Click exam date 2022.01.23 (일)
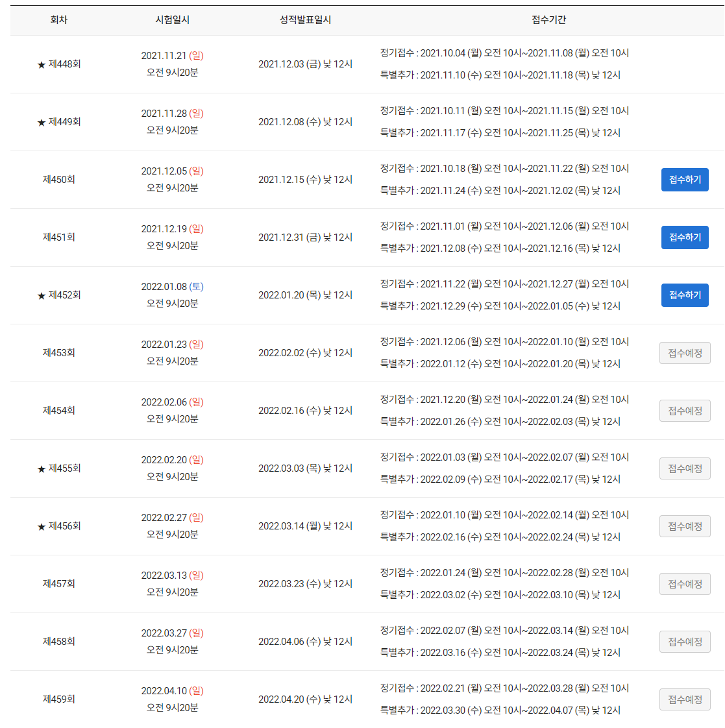Viewport: 725px width, 728px height. pyautogui.click(x=172, y=345)
